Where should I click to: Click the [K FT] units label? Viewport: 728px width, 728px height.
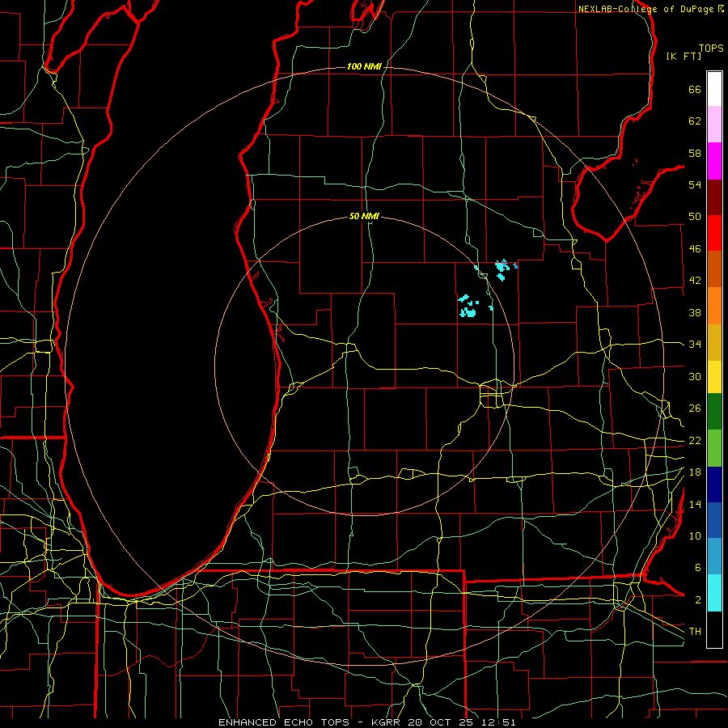pos(684,57)
